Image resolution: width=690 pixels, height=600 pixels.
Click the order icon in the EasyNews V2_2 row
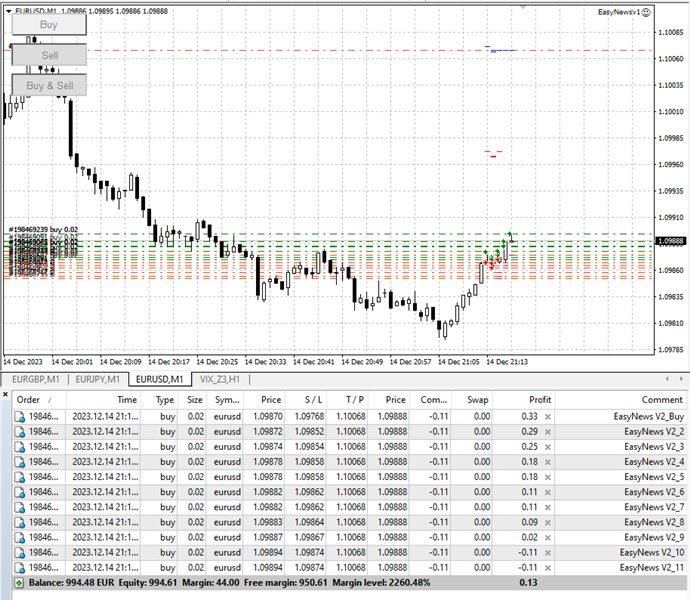[20, 431]
